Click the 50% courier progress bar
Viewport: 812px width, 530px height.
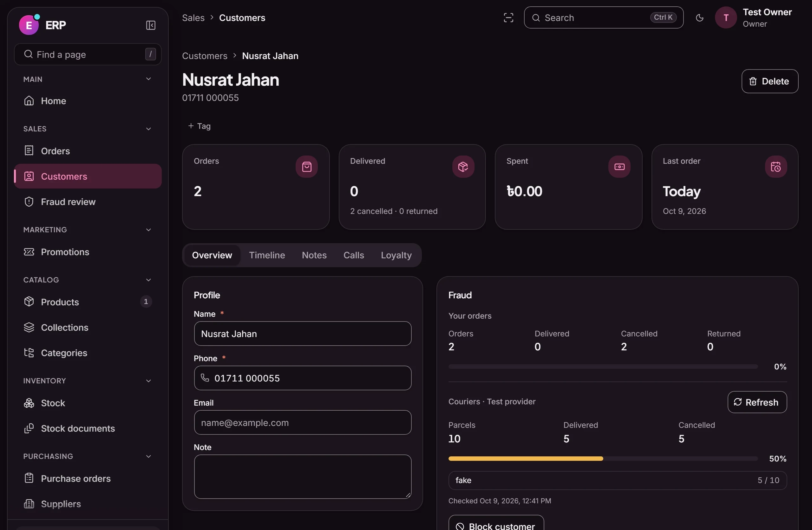(x=603, y=459)
